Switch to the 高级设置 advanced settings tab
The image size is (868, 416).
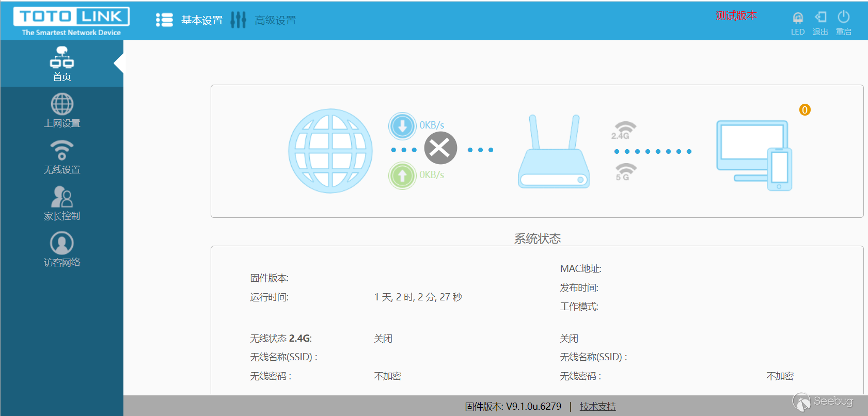click(275, 21)
